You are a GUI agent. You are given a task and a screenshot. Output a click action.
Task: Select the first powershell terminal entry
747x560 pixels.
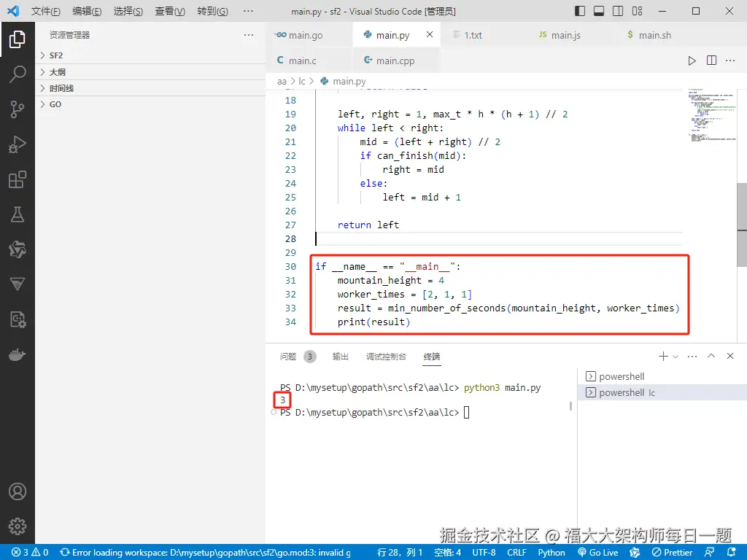pyautogui.click(x=662, y=376)
